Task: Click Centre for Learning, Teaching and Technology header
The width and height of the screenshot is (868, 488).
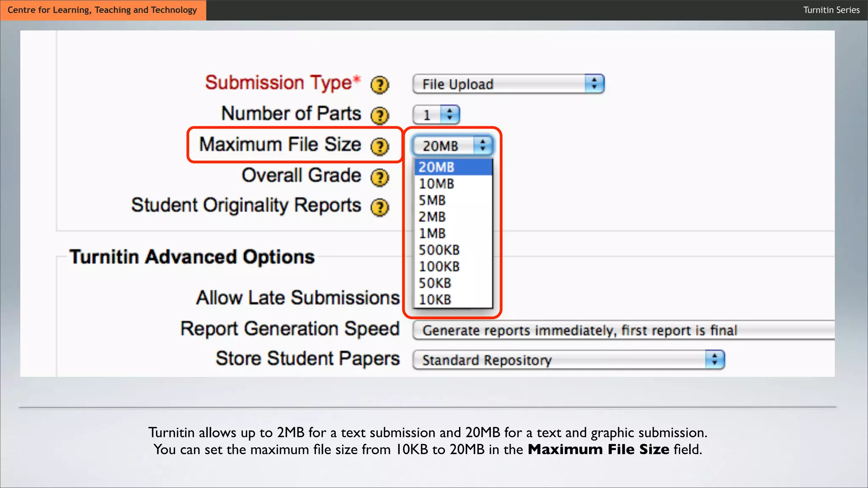Action: click(103, 10)
